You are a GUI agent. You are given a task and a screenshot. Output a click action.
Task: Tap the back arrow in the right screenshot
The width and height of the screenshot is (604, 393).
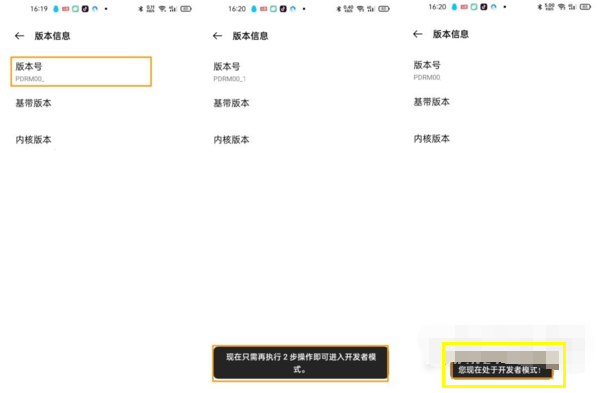pyautogui.click(x=418, y=34)
